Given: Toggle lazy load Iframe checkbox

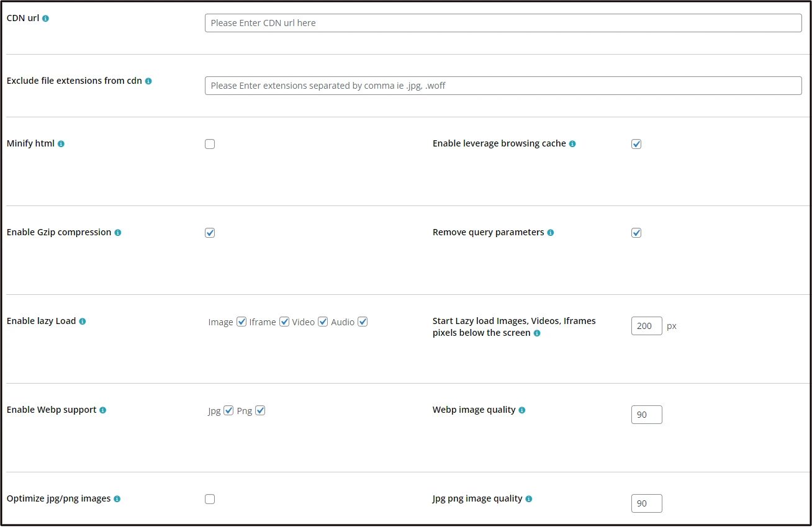Looking at the screenshot, I should pos(284,322).
